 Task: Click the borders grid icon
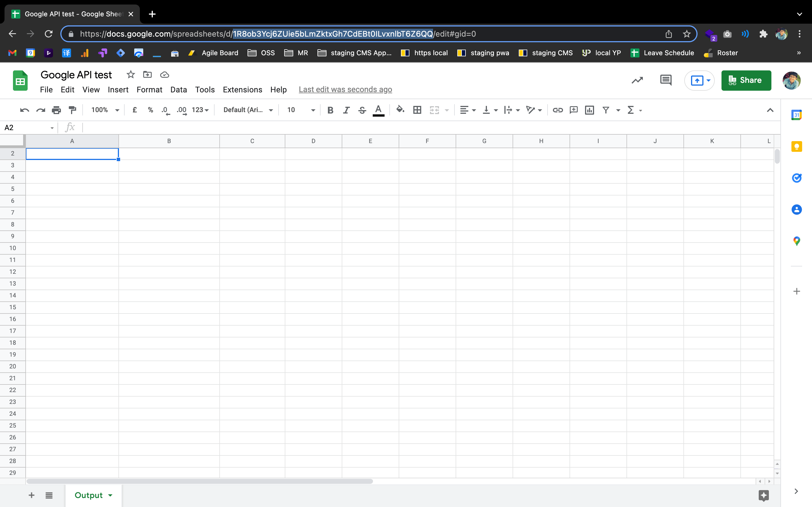417,110
